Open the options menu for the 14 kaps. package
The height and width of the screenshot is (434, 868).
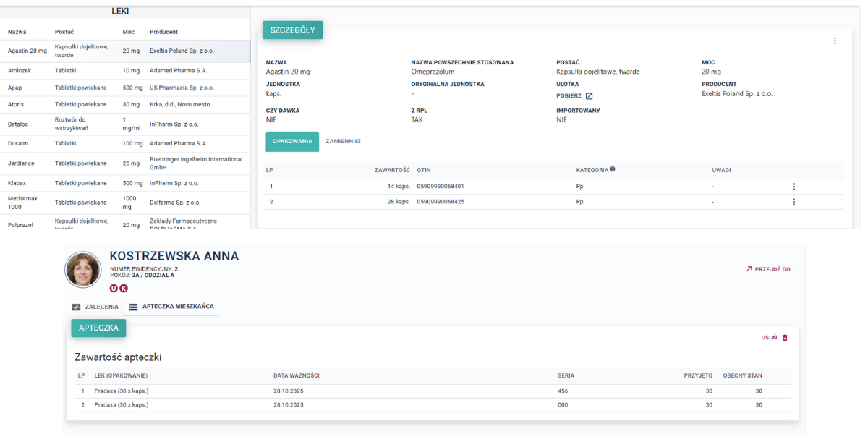793,187
